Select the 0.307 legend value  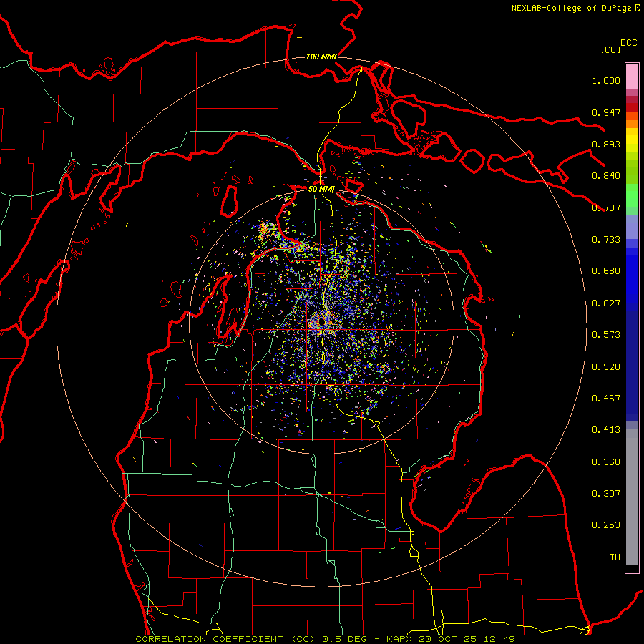(606, 494)
